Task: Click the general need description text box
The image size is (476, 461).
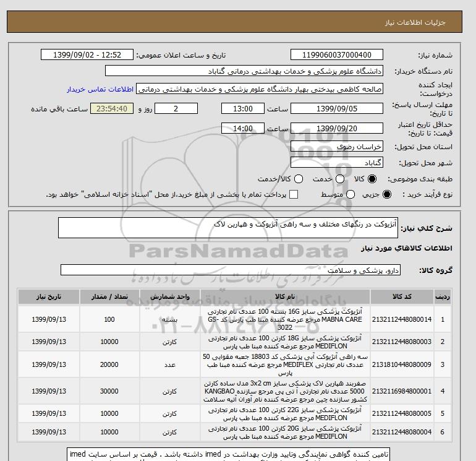Action: (x=228, y=228)
